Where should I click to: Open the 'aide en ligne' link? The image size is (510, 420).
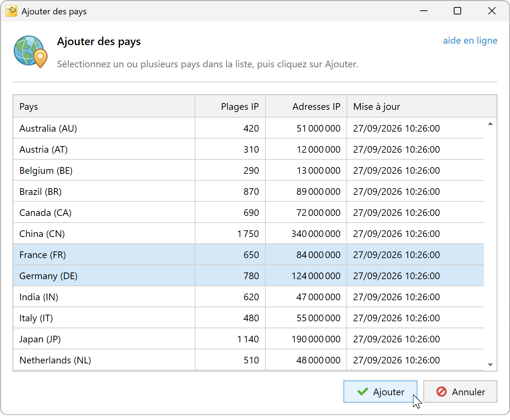[470, 40]
